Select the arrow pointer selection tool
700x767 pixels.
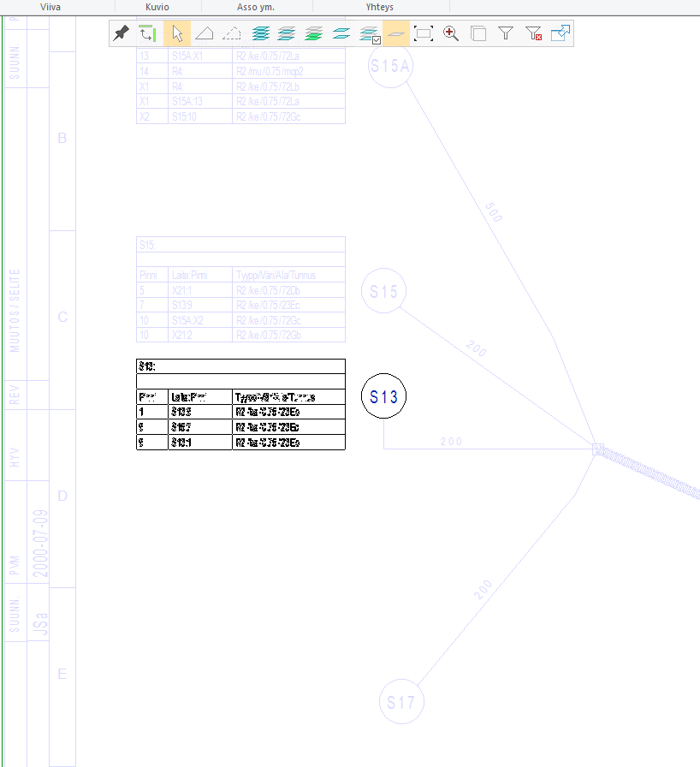[177, 33]
